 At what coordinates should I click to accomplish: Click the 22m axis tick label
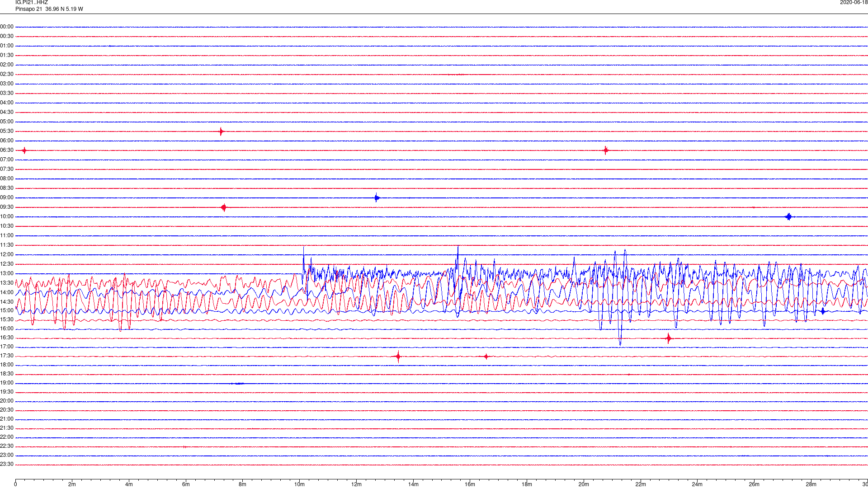pos(641,484)
